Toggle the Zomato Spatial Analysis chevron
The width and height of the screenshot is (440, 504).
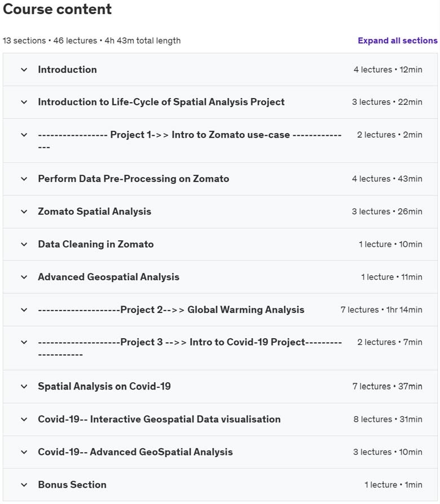click(24, 211)
